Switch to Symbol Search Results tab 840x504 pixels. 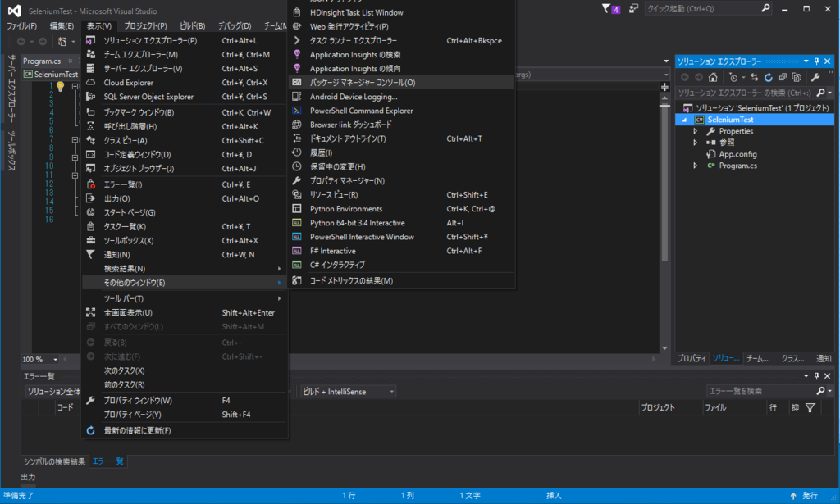54,461
